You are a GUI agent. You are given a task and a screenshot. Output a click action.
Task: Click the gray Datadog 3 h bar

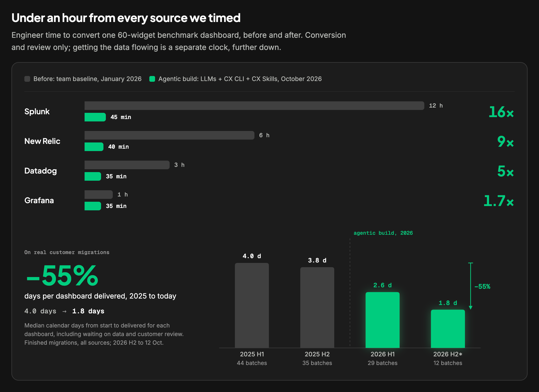click(127, 165)
